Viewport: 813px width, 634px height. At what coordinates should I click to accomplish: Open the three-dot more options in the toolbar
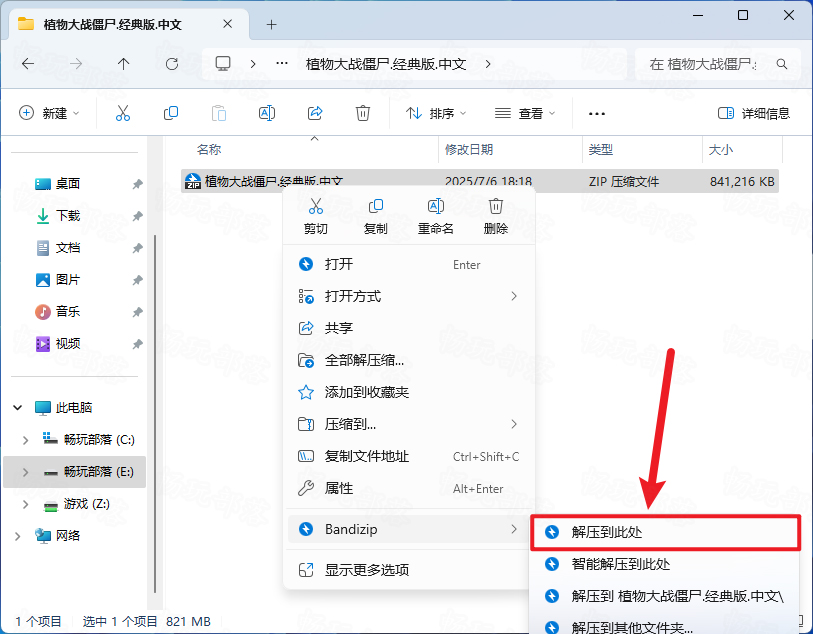coord(597,114)
